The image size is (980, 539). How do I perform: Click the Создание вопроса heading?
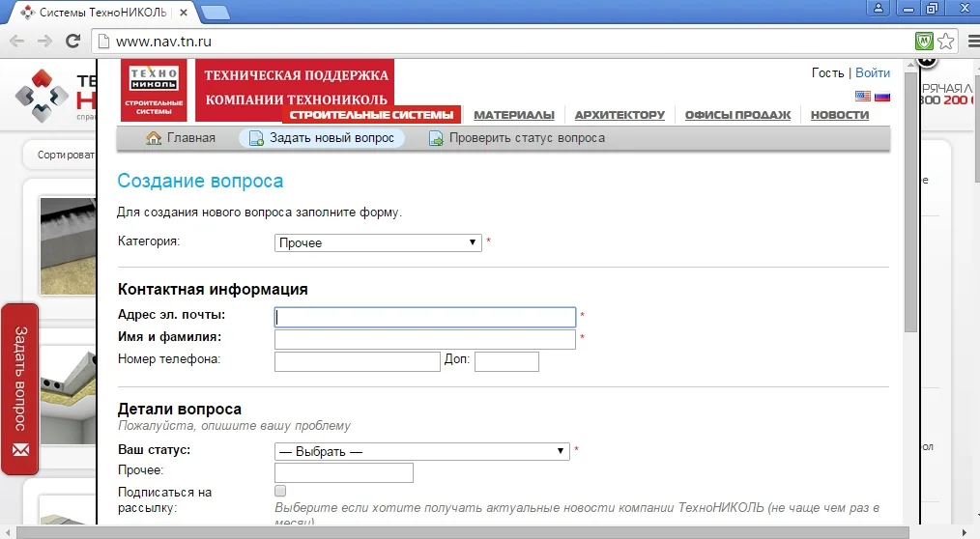200,182
